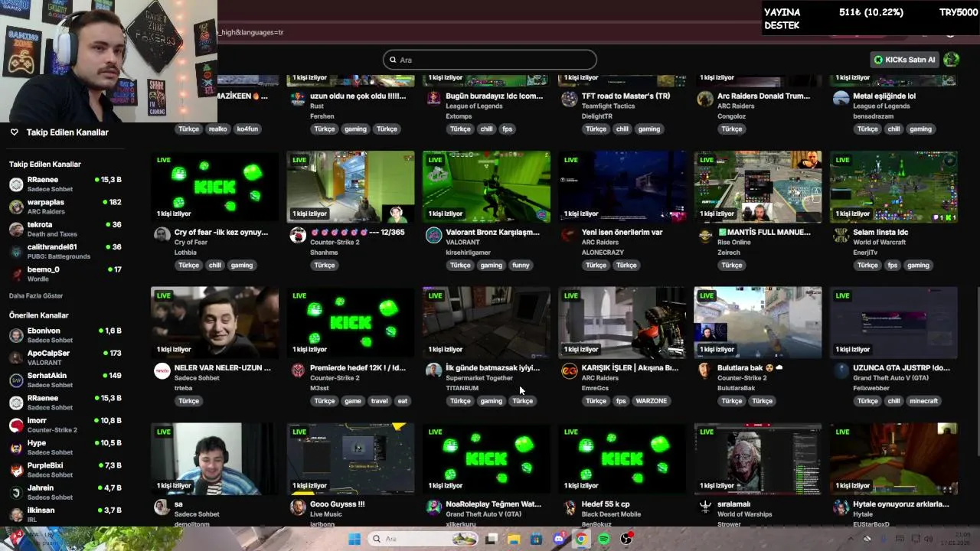This screenshot has width=980, height=551.
Task: Click the TITANRUM streamer name
Action: pos(462,388)
